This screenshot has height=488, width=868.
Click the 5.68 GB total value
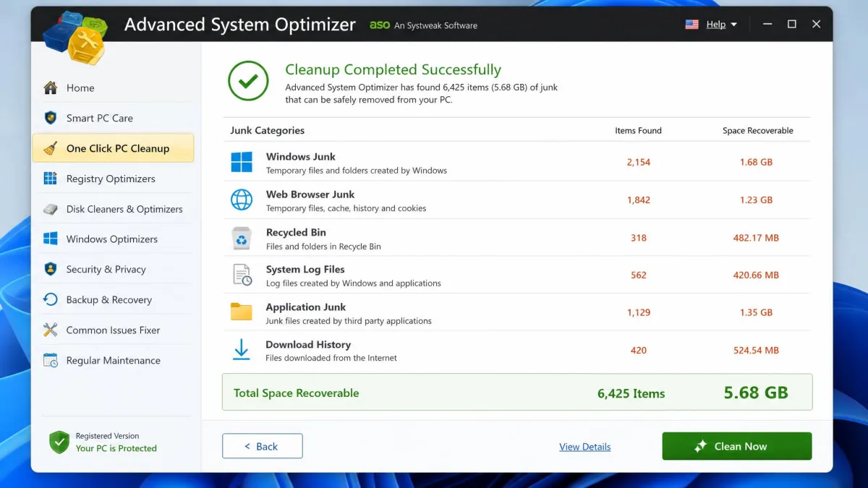pyautogui.click(x=756, y=393)
